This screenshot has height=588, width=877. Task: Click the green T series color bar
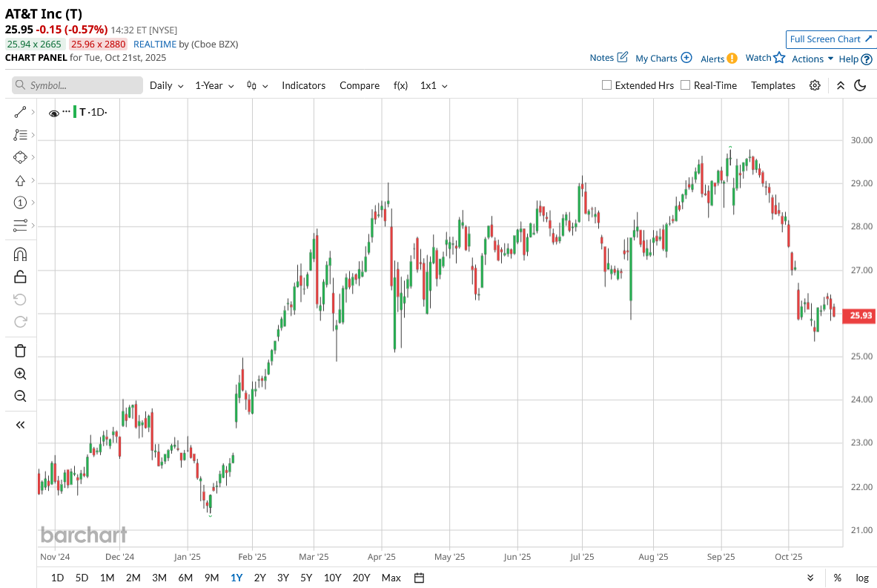[75, 111]
